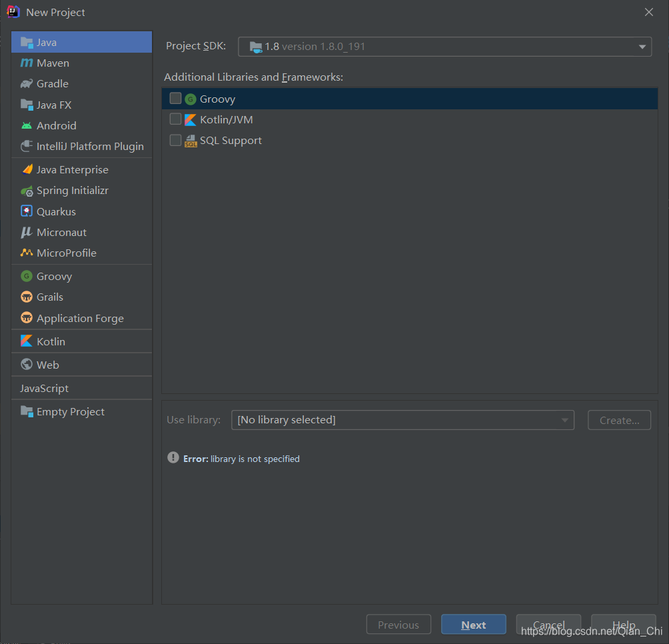Choose Gradle in project type list
Image resolution: width=669 pixels, height=644 pixels.
81,83
